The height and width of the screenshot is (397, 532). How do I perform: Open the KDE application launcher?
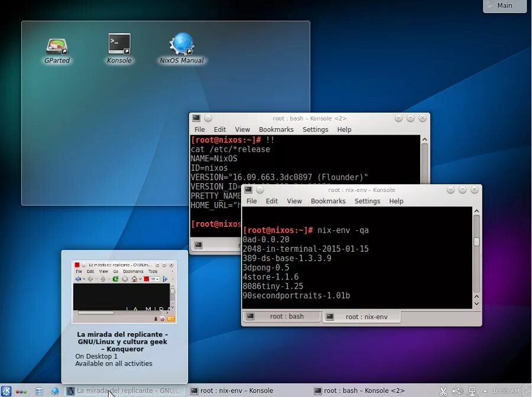pos(6,391)
